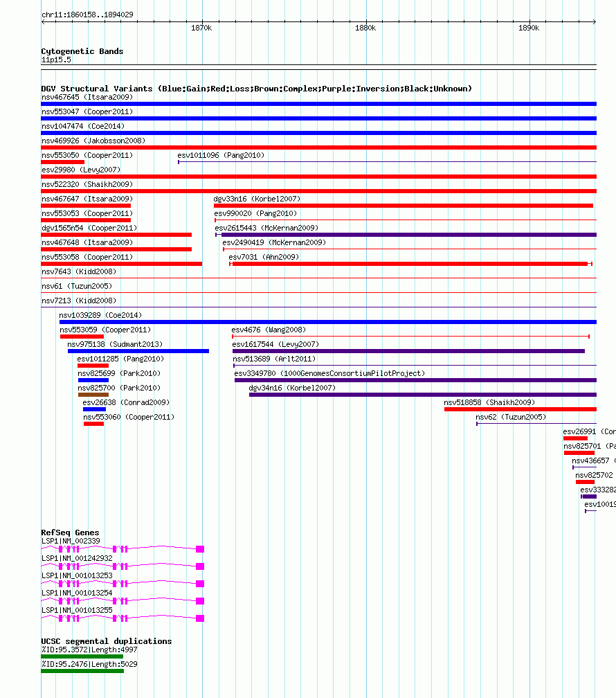
Task: Open the esv2490419 (McKernan2009) label
Action: [274, 242]
